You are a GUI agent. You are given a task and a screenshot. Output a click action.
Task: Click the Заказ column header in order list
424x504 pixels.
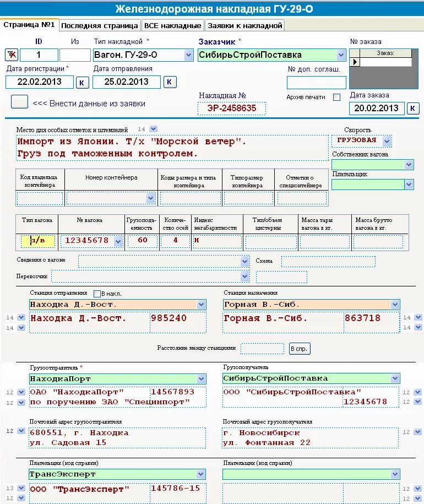pos(385,53)
